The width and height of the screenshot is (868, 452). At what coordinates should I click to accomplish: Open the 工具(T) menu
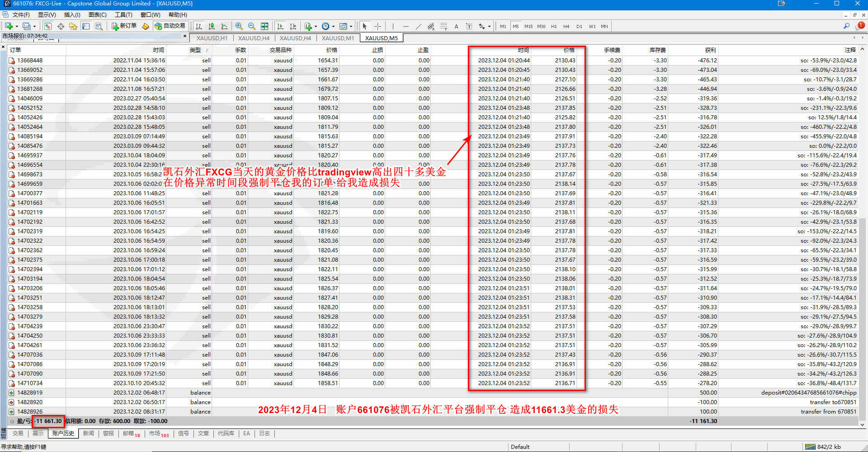pyautogui.click(x=123, y=15)
